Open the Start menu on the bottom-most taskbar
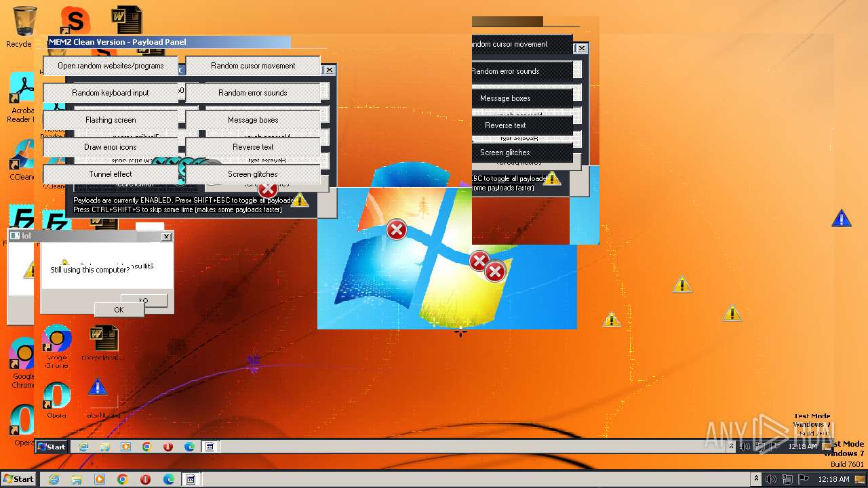The image size is (868, 488). click(18, 479)
